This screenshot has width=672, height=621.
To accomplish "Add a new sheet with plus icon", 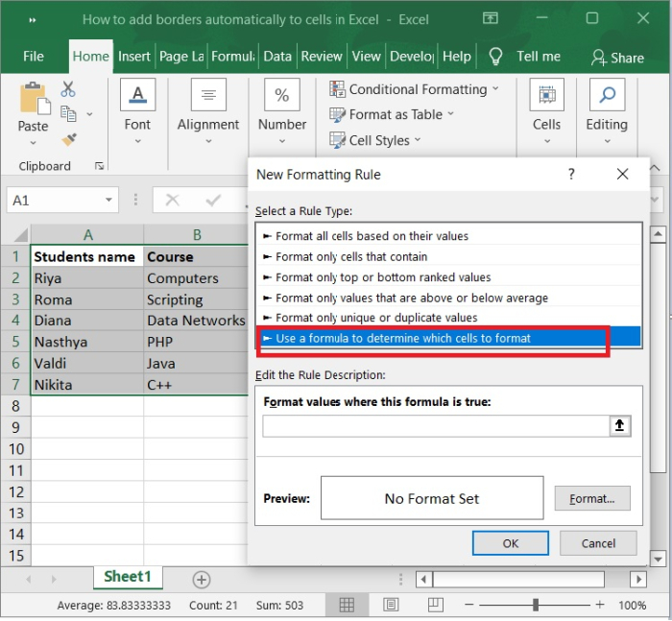I will click(201, 579).
